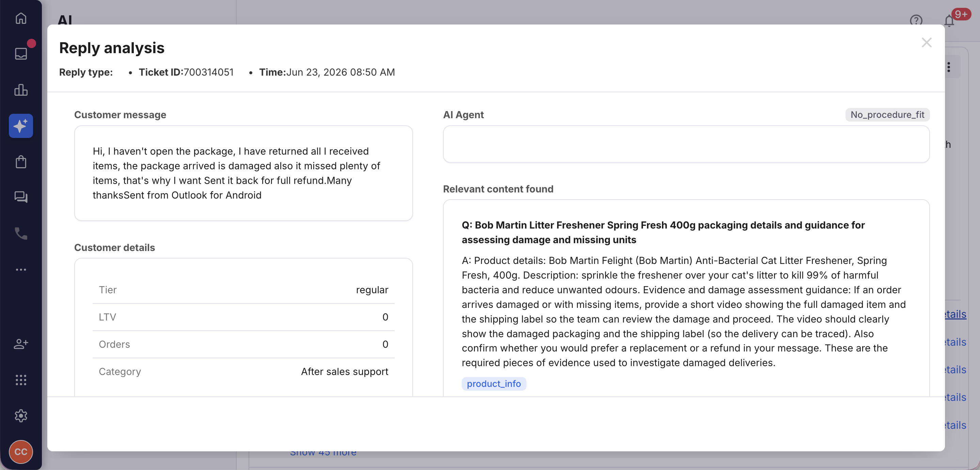This screenshot has height=470, width=980.
Task: Click the Orders row label
Action: [114, 344]
